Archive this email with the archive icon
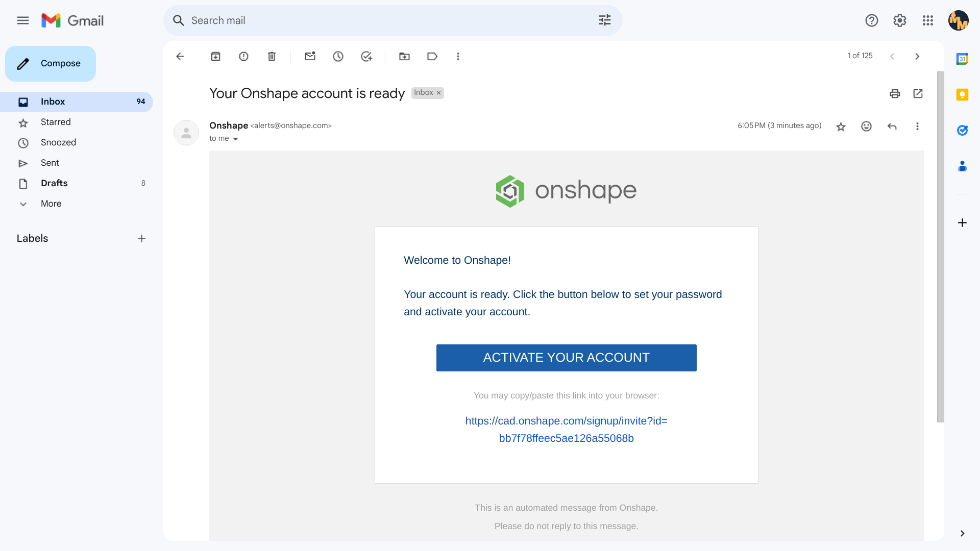The width and height of the screenshot is (980, 551). [x=215, y=57]
